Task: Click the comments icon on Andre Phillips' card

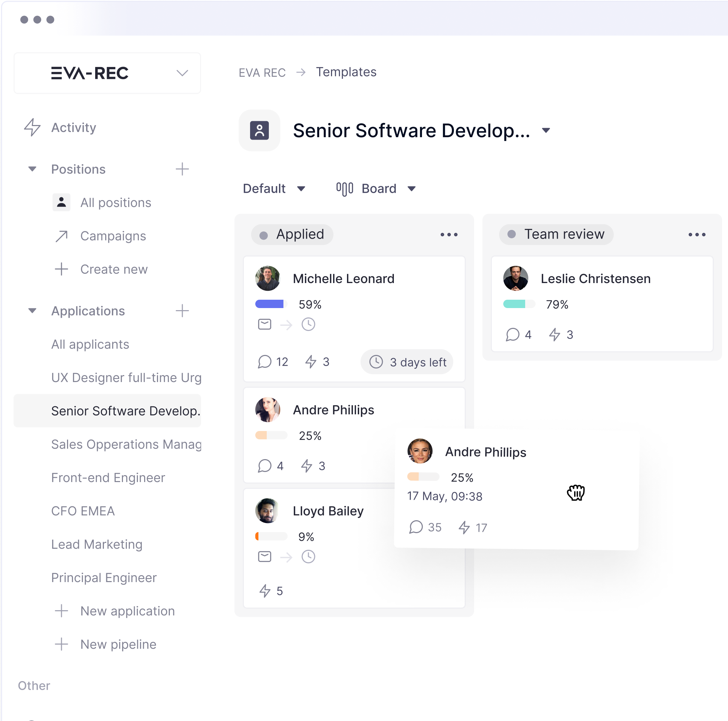Action: pos(266,466)
